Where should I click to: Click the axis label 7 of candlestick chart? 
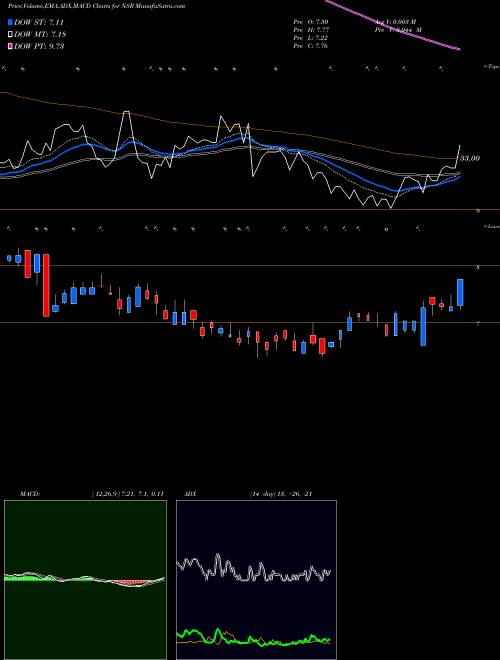(x=478, y=324)
